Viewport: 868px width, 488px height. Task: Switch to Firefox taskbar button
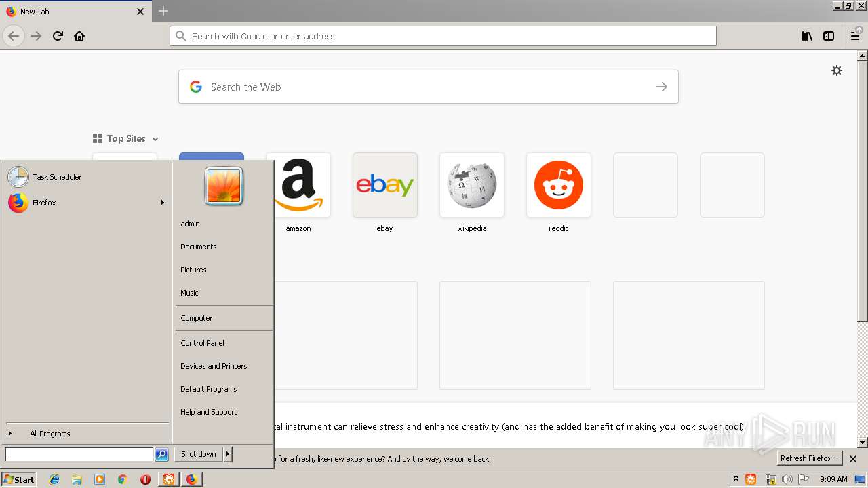[192, 479]
